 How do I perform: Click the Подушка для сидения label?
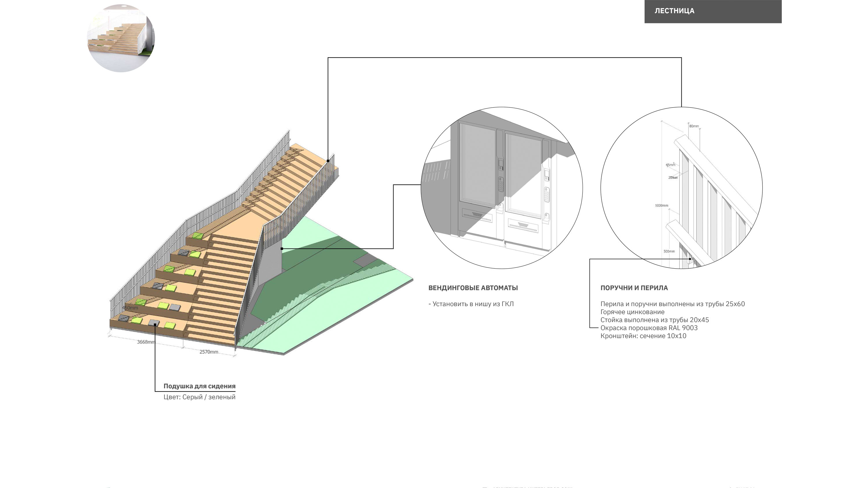click(199, 386)
